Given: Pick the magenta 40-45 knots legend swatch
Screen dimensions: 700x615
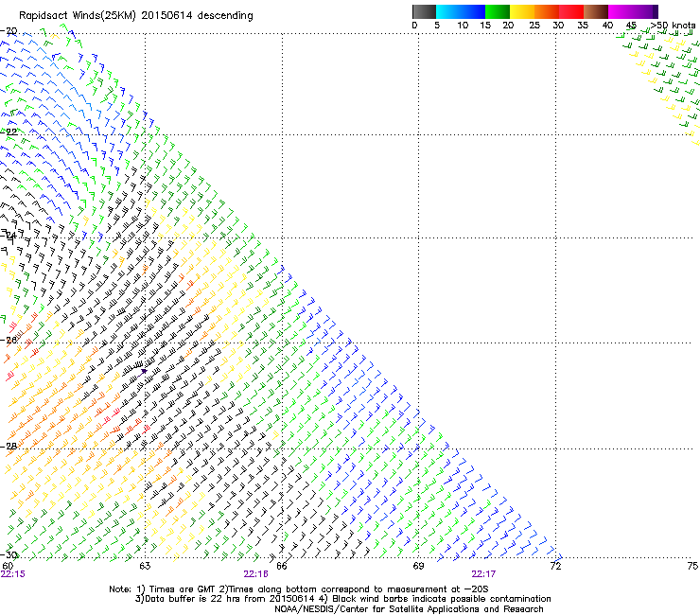Looking at the screenshot, I should pos(621,11).
